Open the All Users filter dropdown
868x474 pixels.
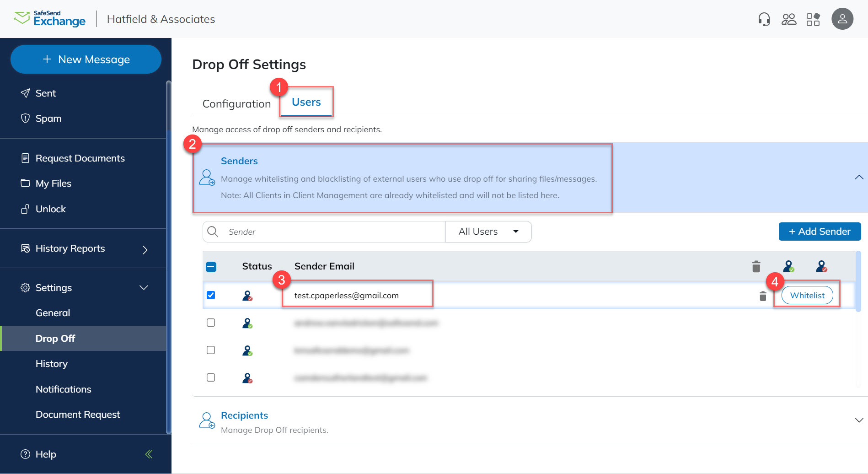[x=488, y=232]
